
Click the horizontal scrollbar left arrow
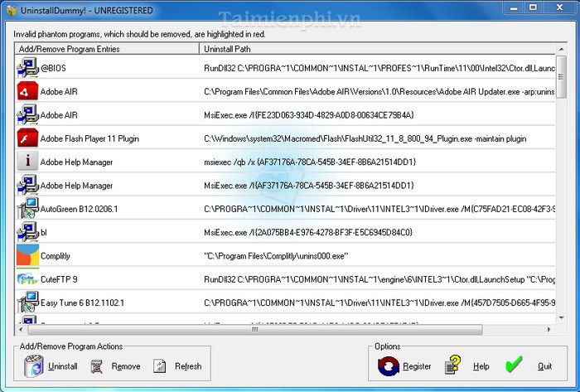coord(21,329)
